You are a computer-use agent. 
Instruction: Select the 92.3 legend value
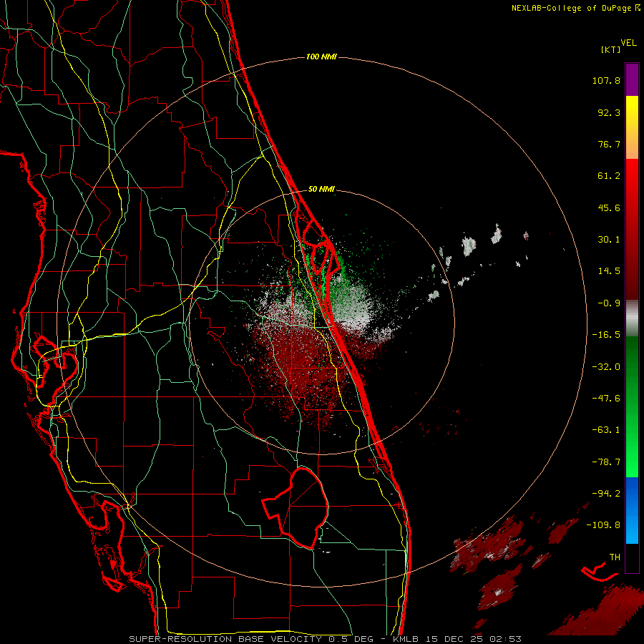click(x=609, y=112)
